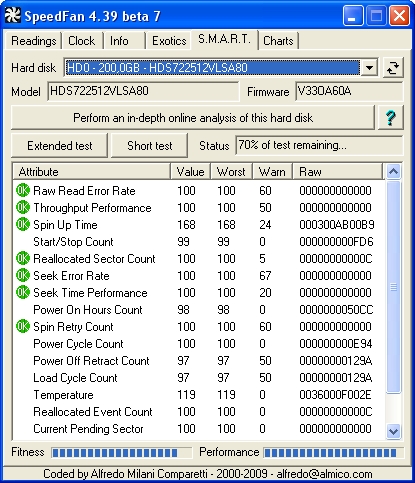415x483 pixels.
Task: Select the Load Cycle Count row
Action: [x=199, y=377]
